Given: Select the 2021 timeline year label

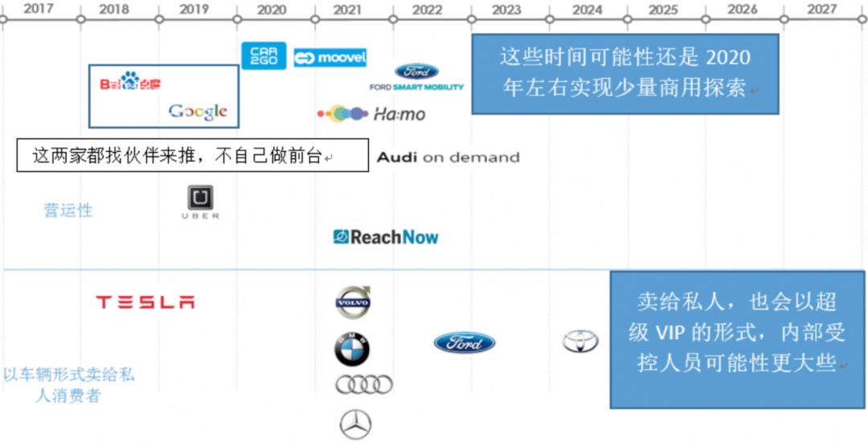Looking at the screenshot, I should [348, 9].
